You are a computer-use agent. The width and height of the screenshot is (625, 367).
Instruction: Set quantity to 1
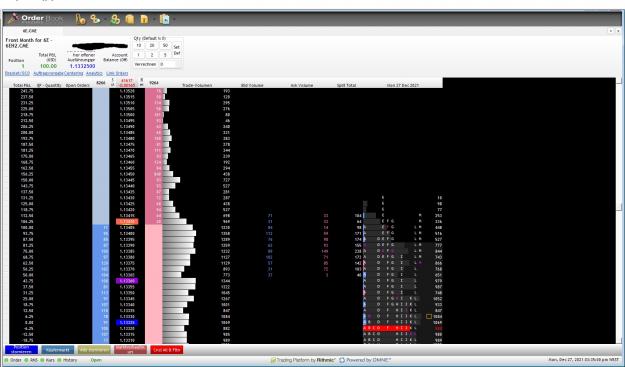[x=138, y=55]
